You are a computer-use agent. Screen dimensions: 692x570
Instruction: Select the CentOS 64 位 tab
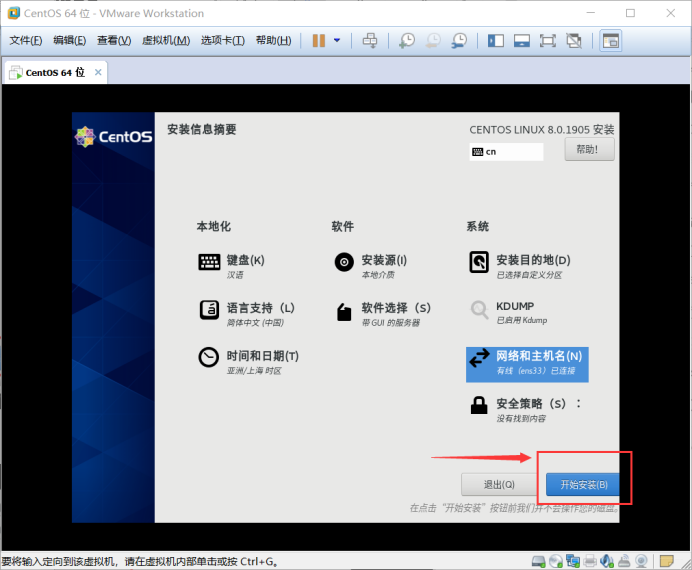pyautogui.click(x=55, y=72)
